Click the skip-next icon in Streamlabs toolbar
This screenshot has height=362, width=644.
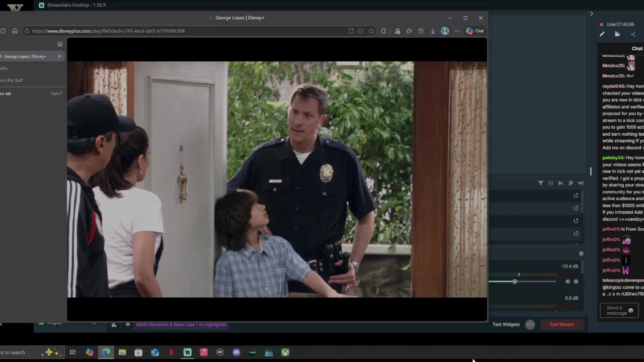click(x=560, y=183)
